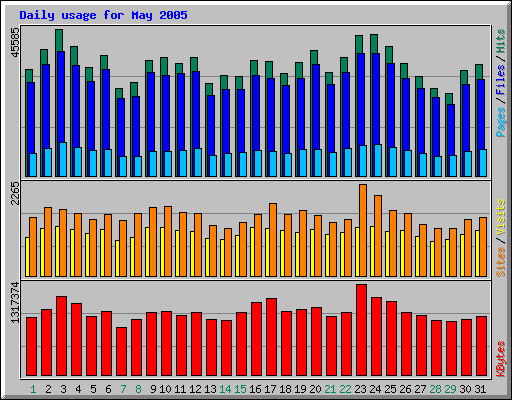The width and height of the screenshot is (512, 400).
Task: Click green weekend day label 28
Action: 435,389
